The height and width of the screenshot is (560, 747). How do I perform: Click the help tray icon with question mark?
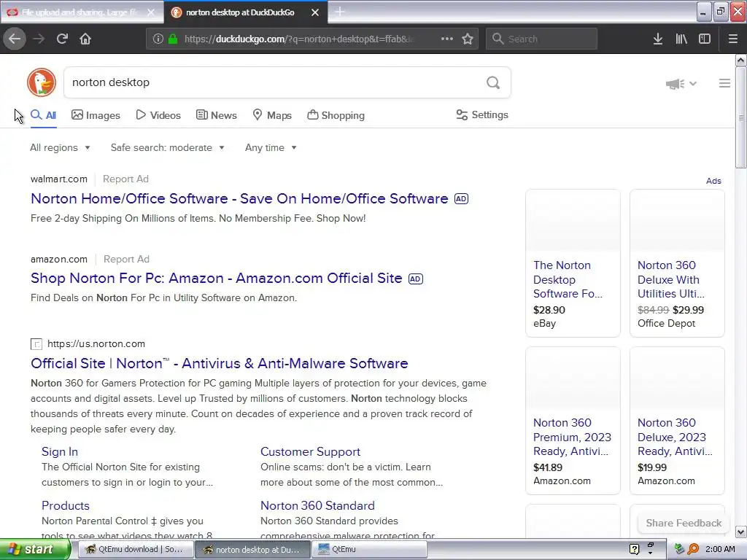634,549
